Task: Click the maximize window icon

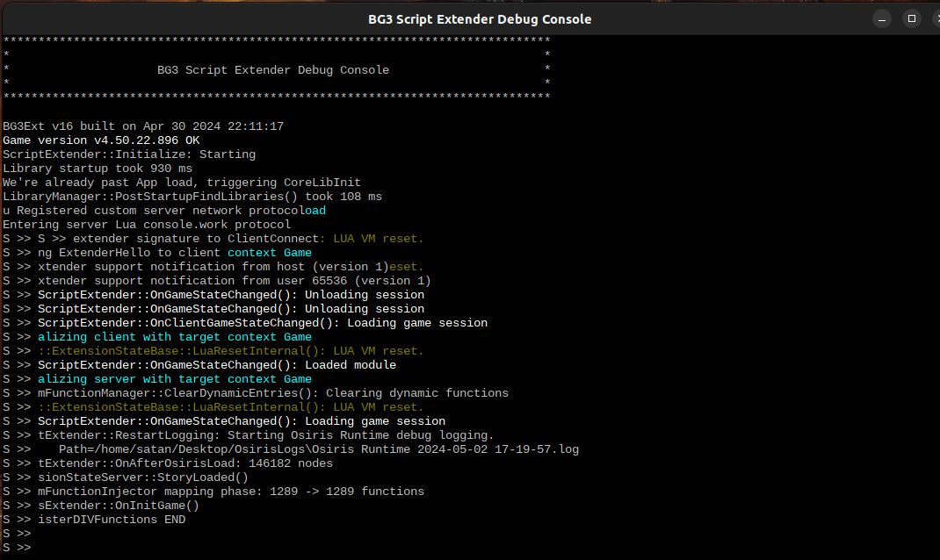Action: tap(911, 18)
